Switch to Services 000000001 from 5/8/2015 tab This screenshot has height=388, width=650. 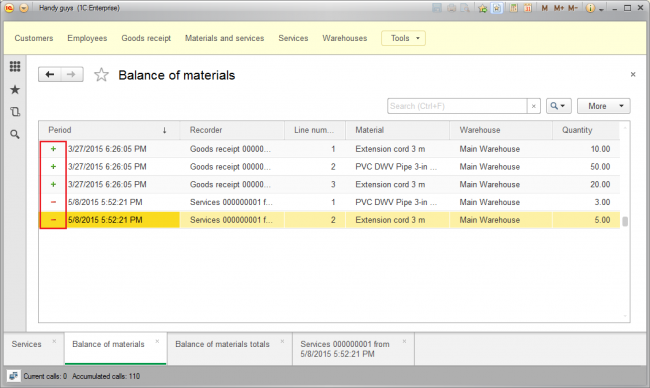(x=345, y=349)
